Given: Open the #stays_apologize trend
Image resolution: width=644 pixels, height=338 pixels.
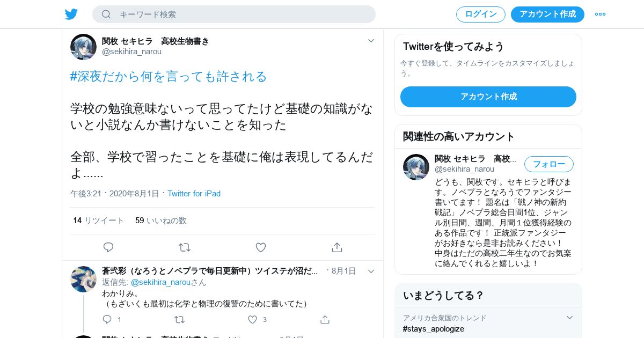Looking at the screenshot, I should pos(434,329).
